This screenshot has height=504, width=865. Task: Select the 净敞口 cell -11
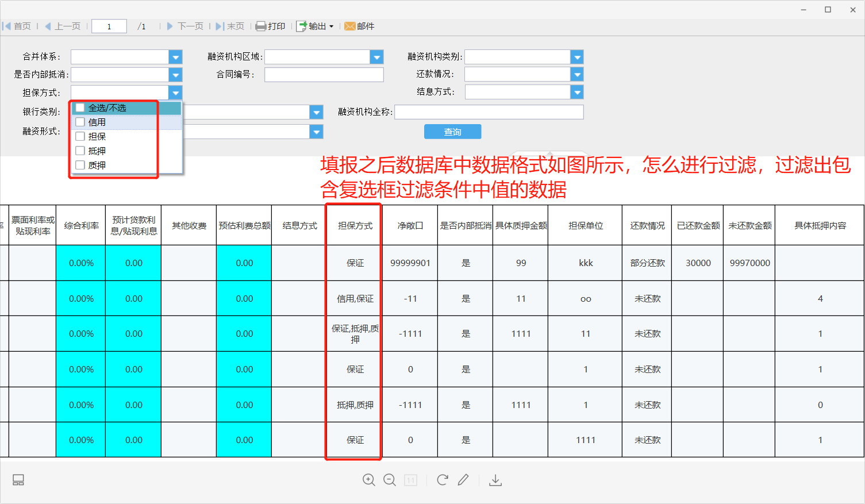410,298
